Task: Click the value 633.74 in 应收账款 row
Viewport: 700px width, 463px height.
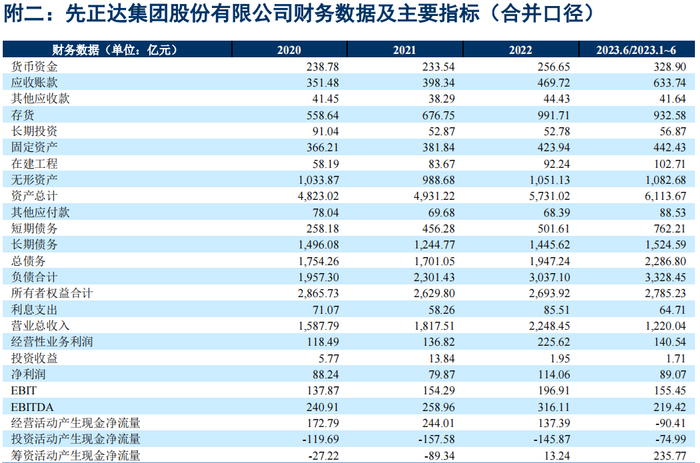Action: point(669,83)
